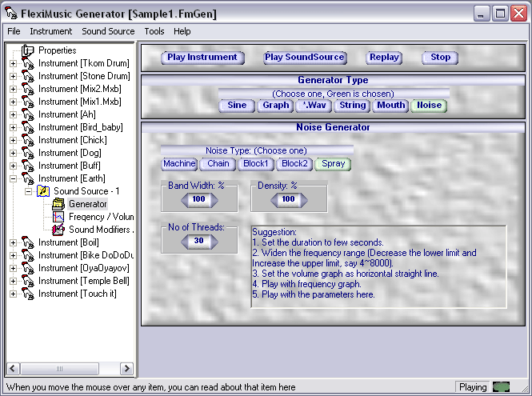Open the Tools menu
This screenshot has height=396, width=532.
click(x=154, y=31)
